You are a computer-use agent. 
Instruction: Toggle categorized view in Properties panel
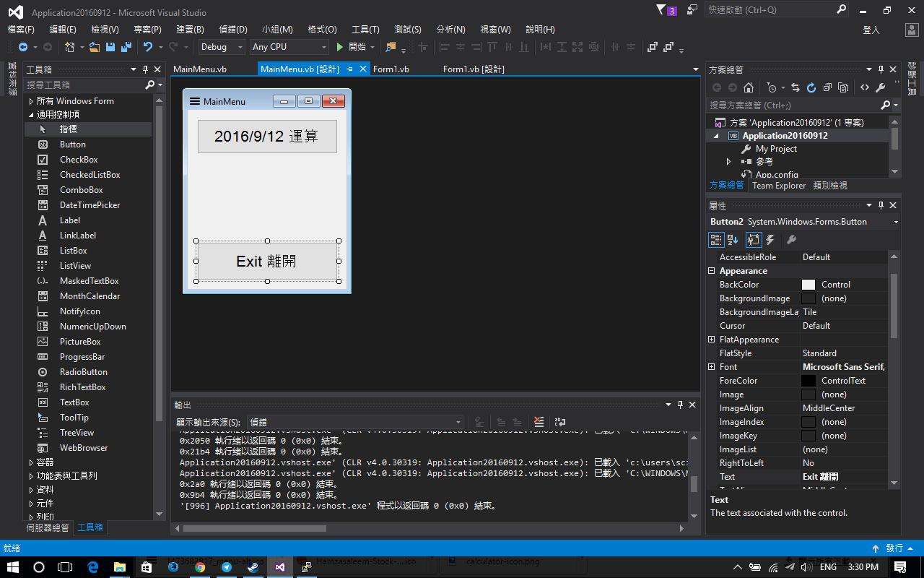[716, 240]
